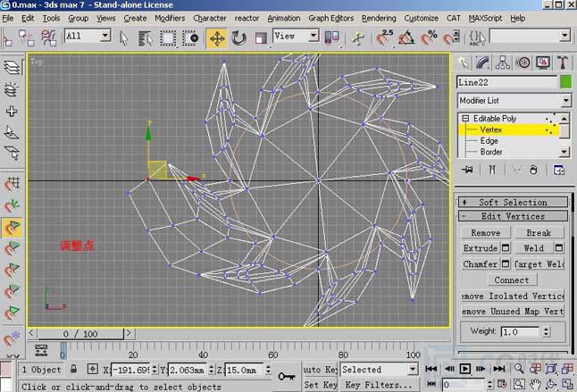
Task: Open the Create command panel tab
Action: 464,63
